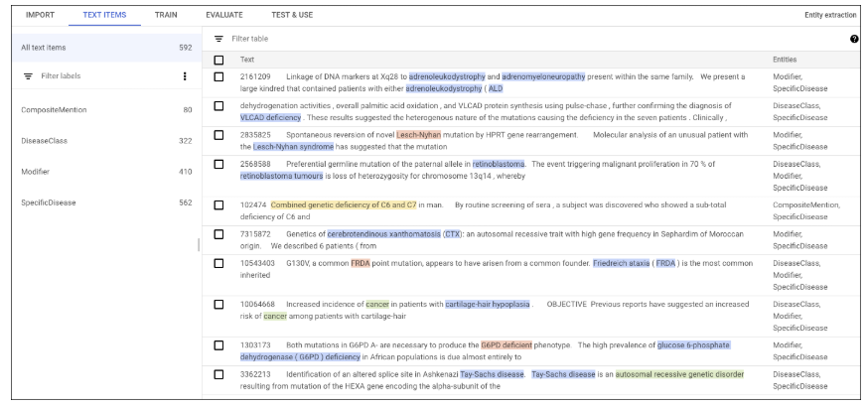Viewport: 868px width, 407px height.
Task: Click the Filter labels funnel icon
Action: [28, 76]
